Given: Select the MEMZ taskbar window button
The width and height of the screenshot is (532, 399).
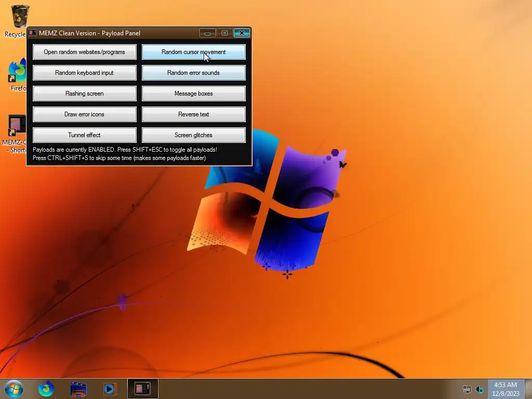Looking at the screenshot, I should [142, 389].
